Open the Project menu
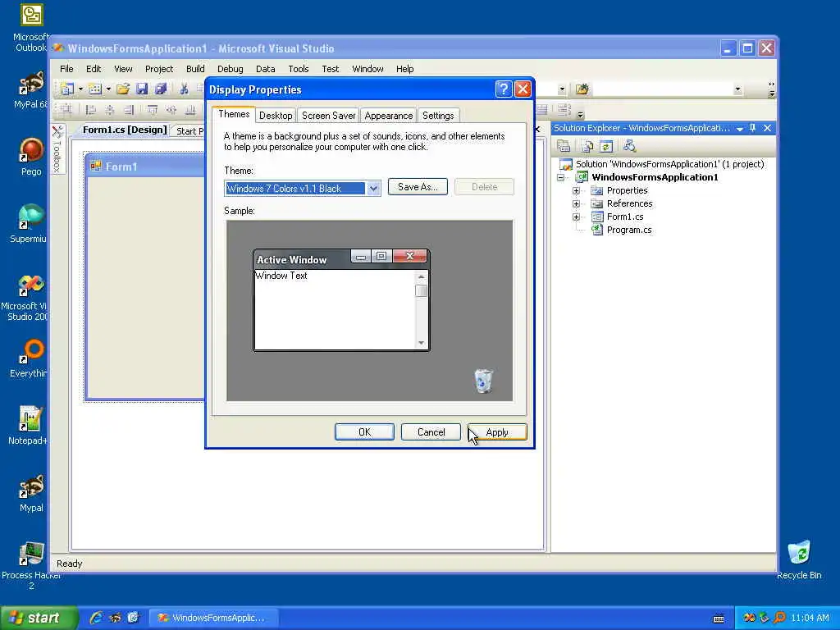Image resolution: width=840 pixels, height=630 pixels. [x=159, y=69]
